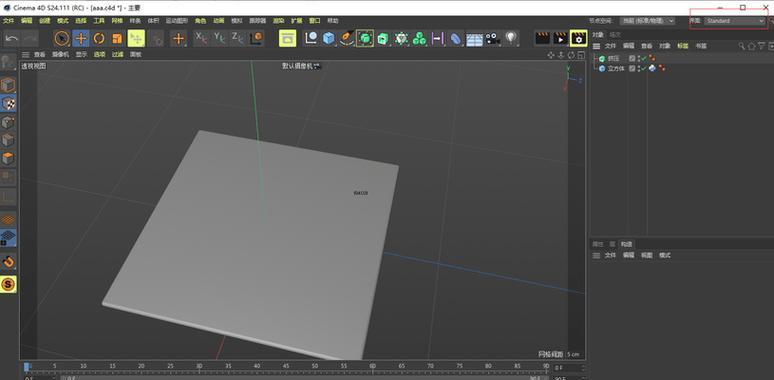
Task: Click the current frame field showing 0 F
Action: pos(568,368)
